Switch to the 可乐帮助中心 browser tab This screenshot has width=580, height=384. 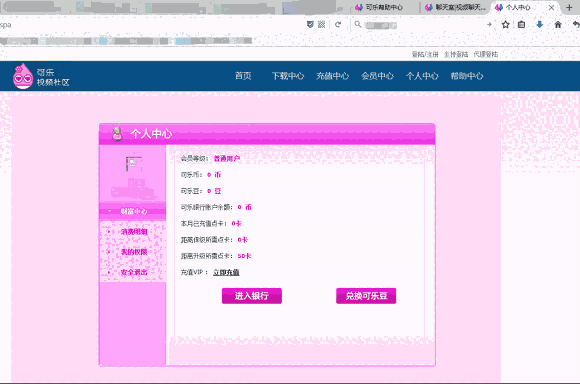[384, 7]
